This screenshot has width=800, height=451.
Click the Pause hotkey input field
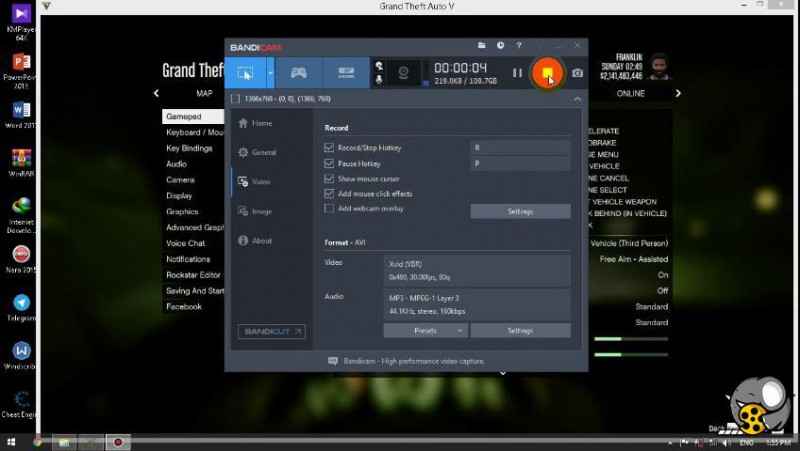[520, 163]
